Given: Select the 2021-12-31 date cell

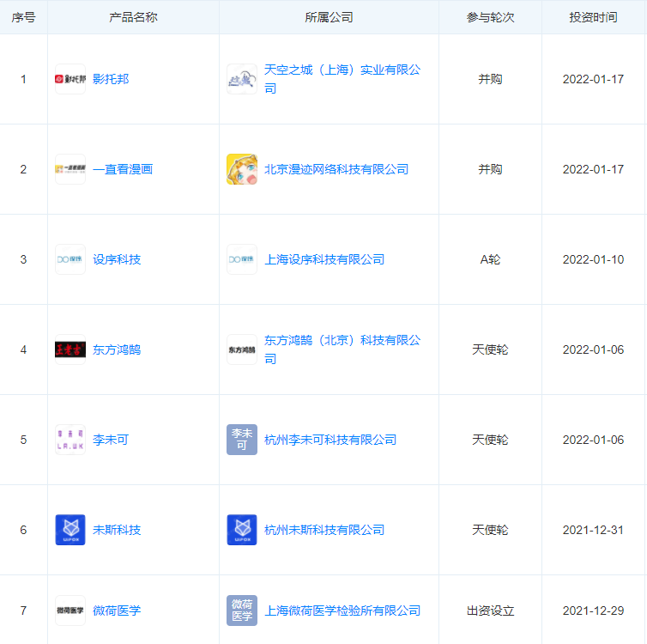Looking at the screenshot, I should coord(593,530).
